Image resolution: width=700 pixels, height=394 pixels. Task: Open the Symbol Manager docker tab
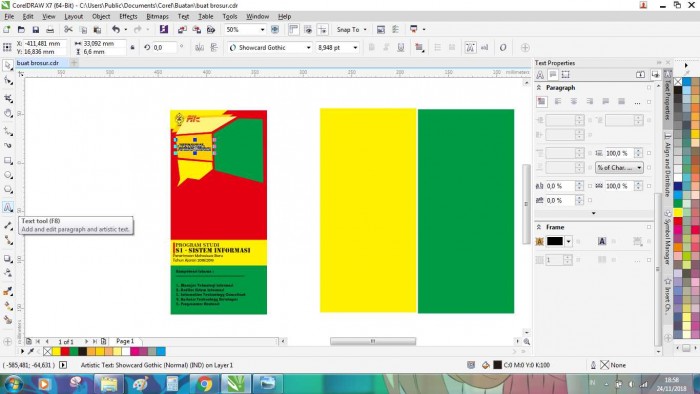tap(668, 237)
